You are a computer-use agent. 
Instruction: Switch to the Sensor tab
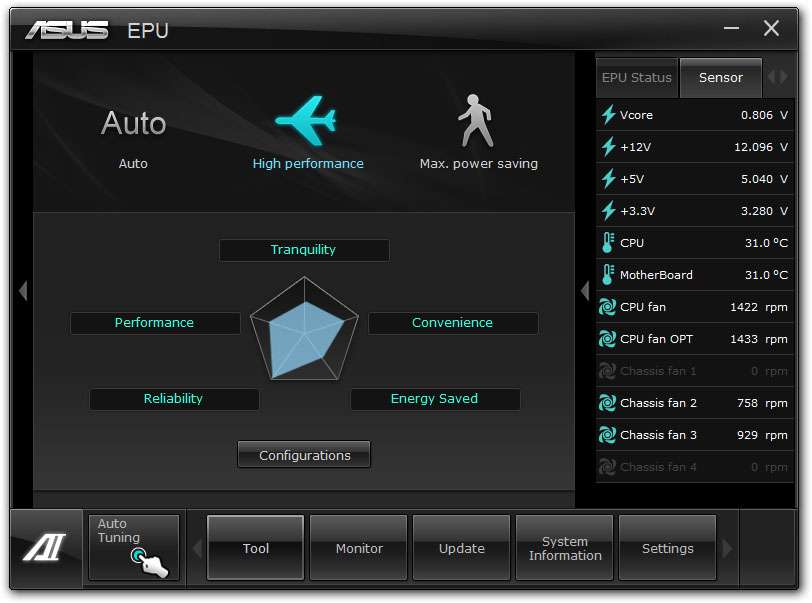[x=720, y=78]
